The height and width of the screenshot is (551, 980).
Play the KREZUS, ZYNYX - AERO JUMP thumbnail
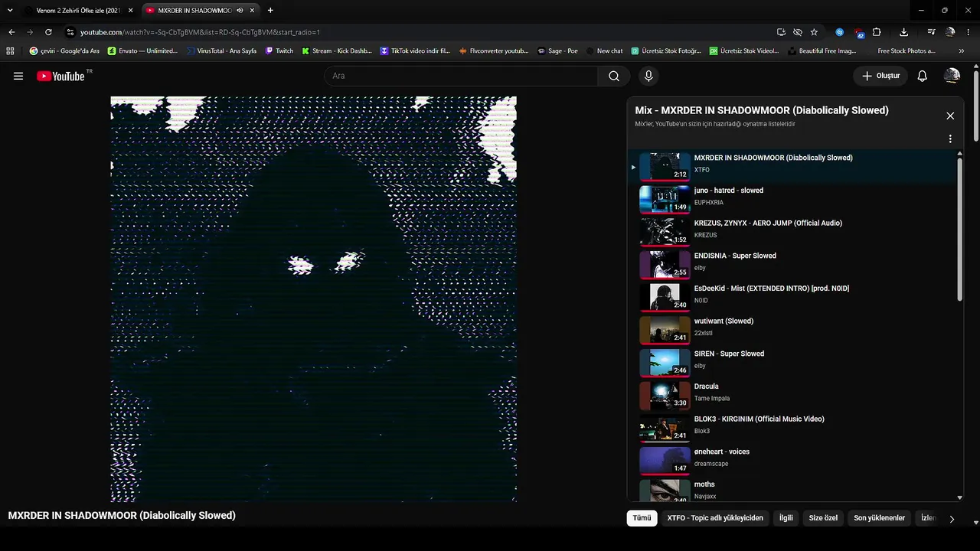coord(665,233)
